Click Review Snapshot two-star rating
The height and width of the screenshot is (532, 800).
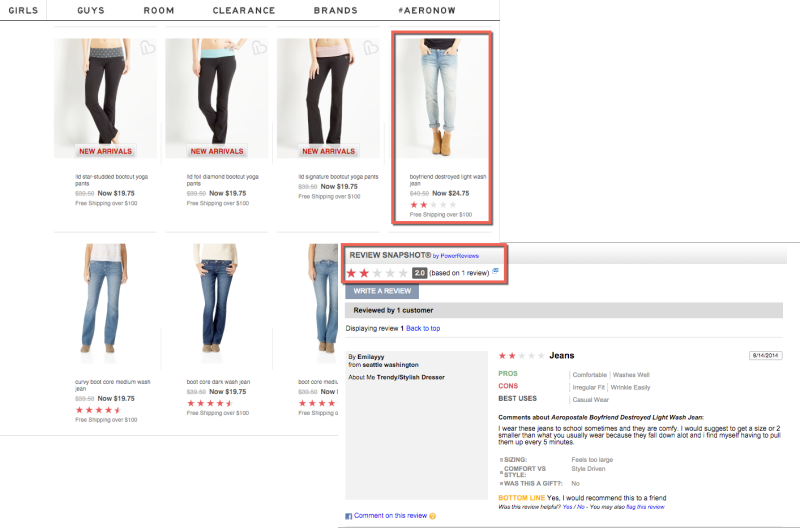(x=377, y=273)
